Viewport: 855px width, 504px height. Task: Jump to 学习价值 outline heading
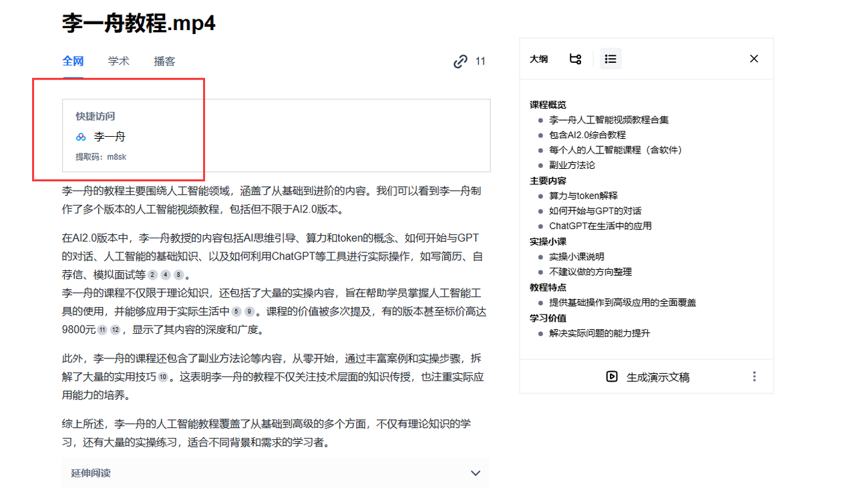pyautogui.click(x=548, y=318)
